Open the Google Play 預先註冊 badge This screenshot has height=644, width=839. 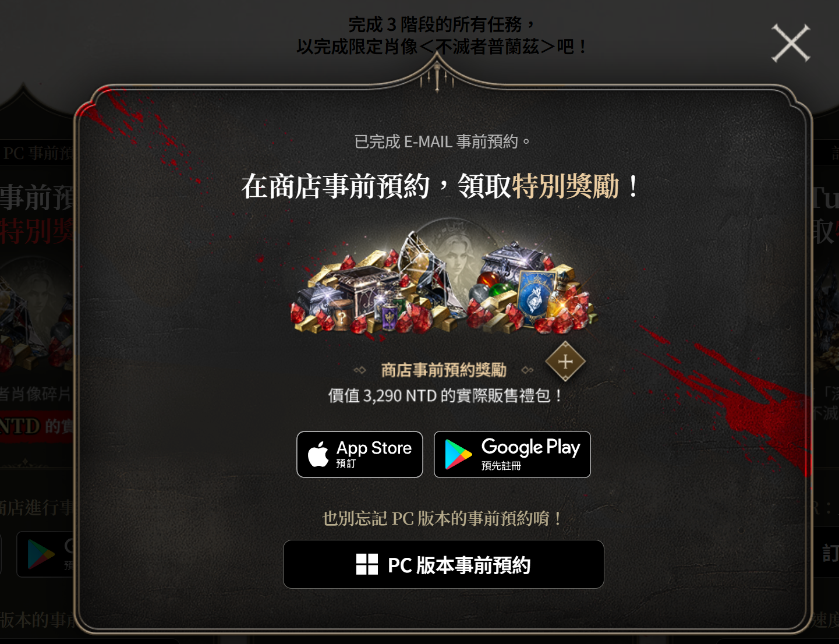(512, 454)
